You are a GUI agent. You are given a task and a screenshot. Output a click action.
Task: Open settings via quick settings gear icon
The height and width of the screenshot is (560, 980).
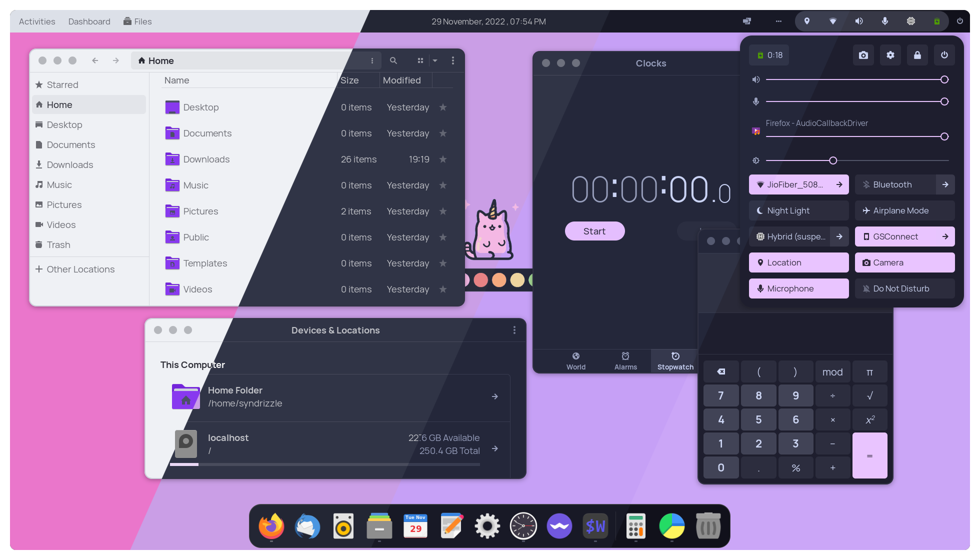tap(890, 55)
